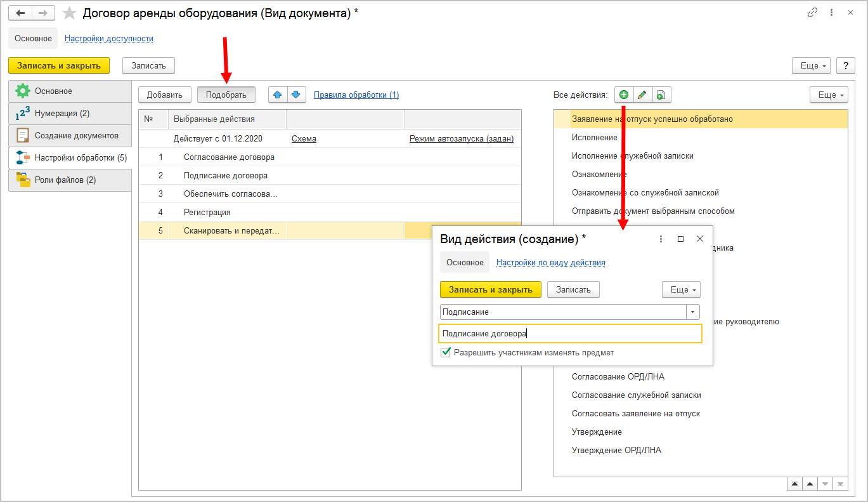Go forward with the right arrow button

tap(43, 13)
